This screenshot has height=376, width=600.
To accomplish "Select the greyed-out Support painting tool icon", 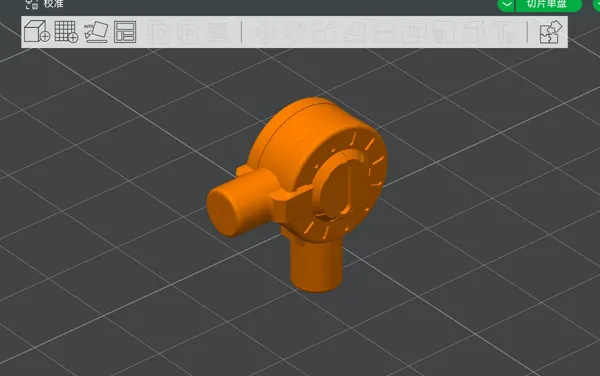I will tap(444, 32).
